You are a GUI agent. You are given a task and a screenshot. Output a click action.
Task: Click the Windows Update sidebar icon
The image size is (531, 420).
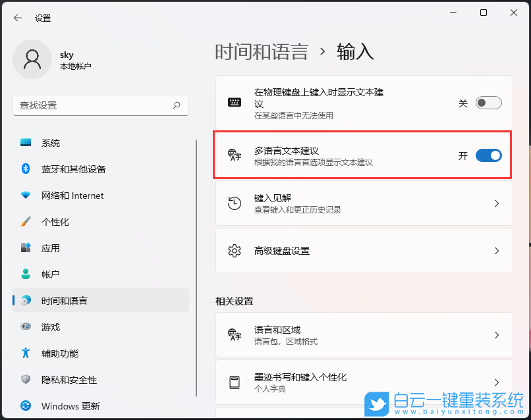[24, 406]
